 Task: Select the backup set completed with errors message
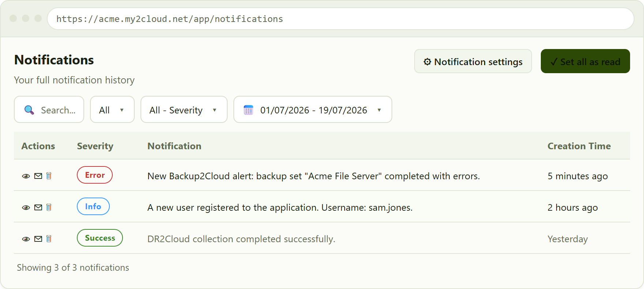point(314,176)
